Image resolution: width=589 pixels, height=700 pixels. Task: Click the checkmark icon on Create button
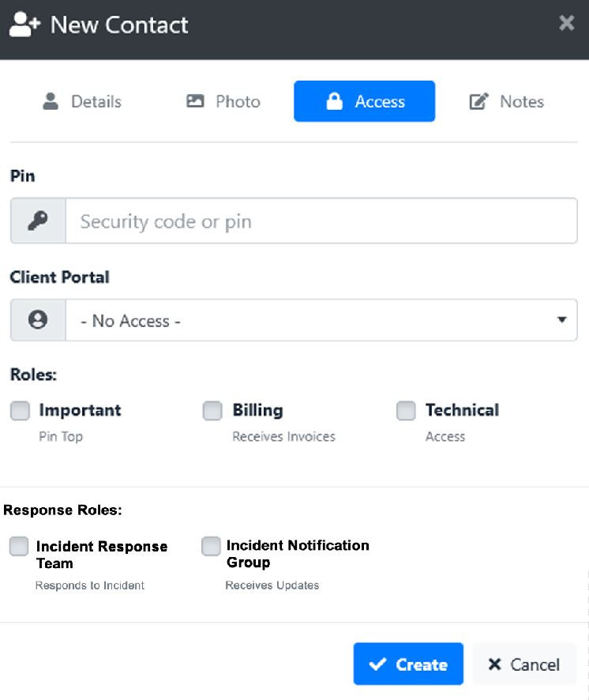[377, 664]
